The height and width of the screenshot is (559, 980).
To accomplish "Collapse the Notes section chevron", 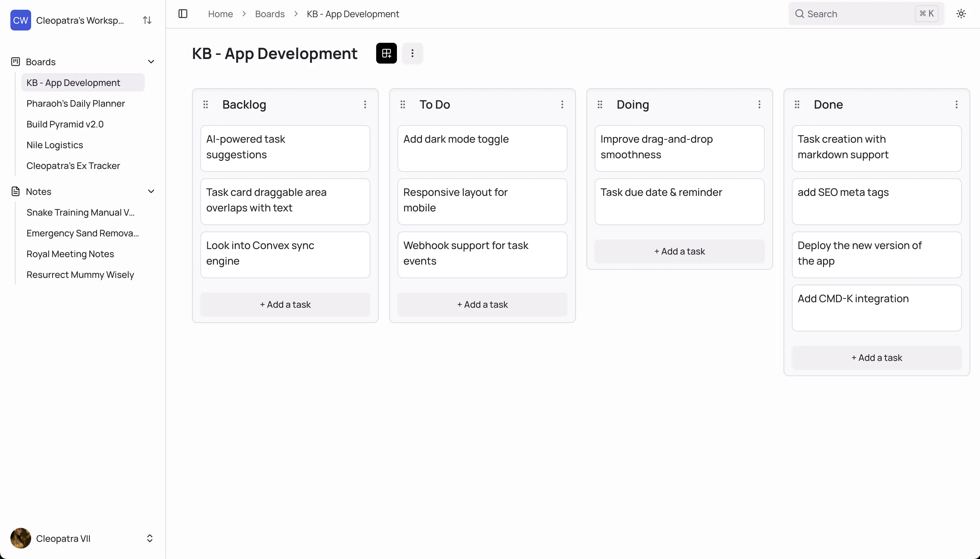I will click(x=151, y=191).
